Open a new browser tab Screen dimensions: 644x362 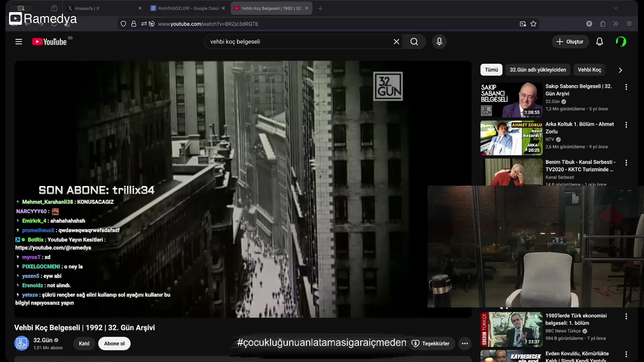[x=320, y=8]
